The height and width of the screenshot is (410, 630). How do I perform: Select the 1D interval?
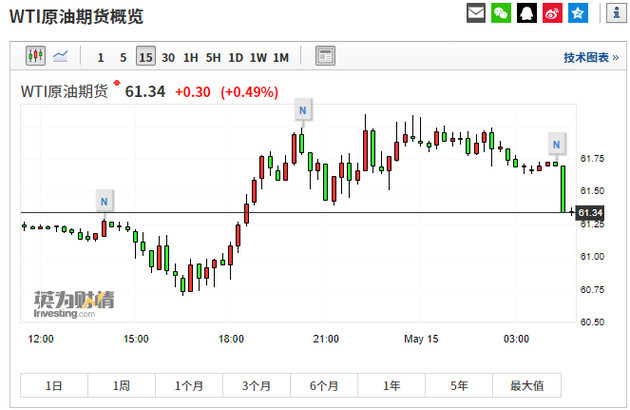tap(235, 58)
